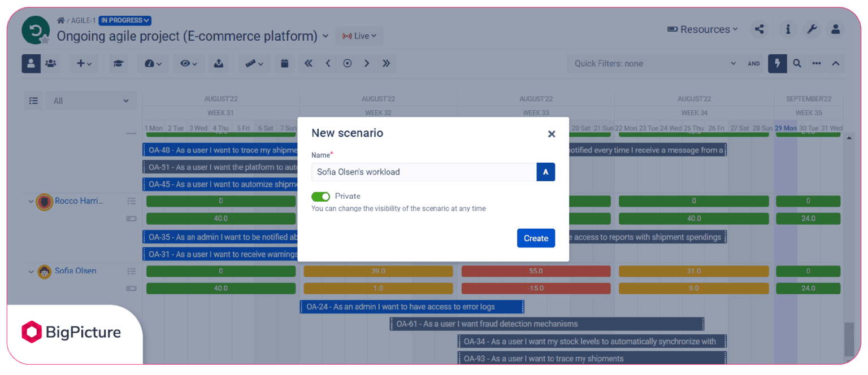This screenshot has height=375, width=868.
Task: Open the tutorial graduation cap icon
Action: coord(118,63)
